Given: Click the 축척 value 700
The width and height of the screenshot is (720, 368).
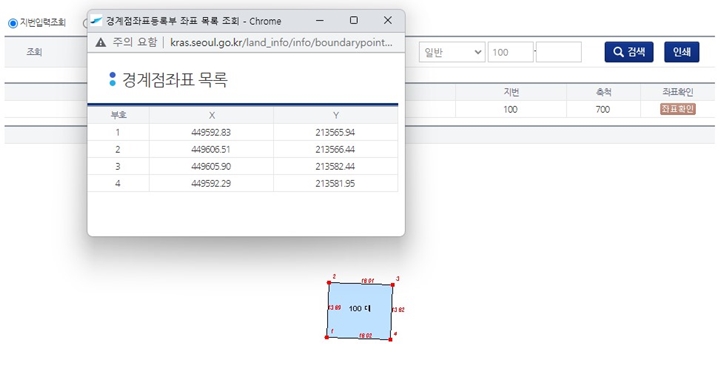Looking at the screenshot, I should tap(602, 109).
